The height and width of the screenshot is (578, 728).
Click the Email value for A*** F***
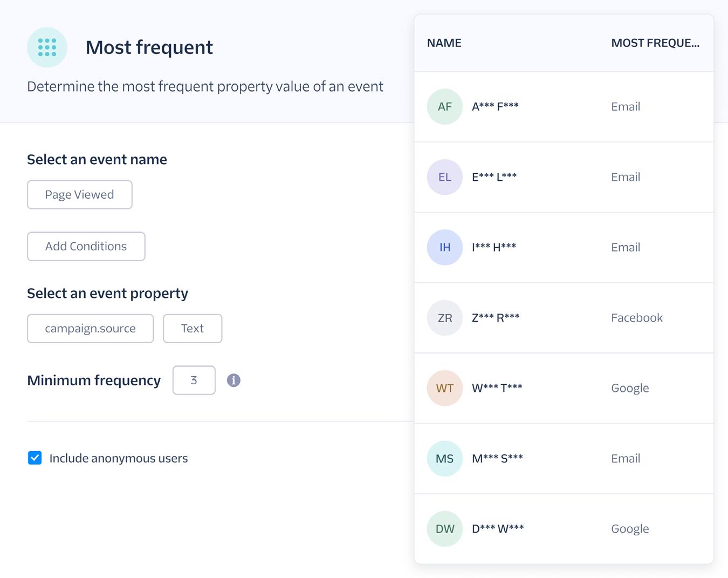pyautogui.click(x=626, y=106)
